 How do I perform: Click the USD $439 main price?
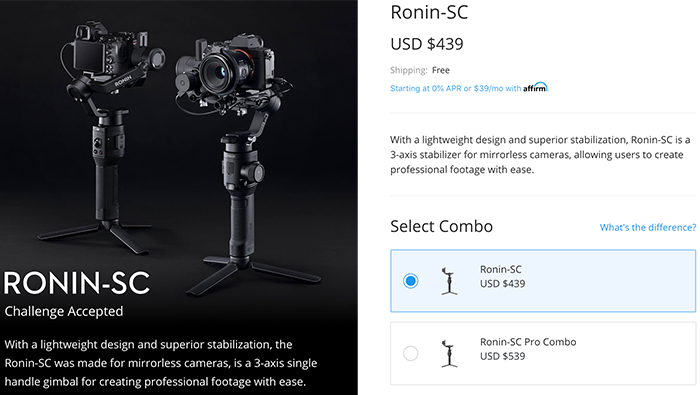pos(427,44)
